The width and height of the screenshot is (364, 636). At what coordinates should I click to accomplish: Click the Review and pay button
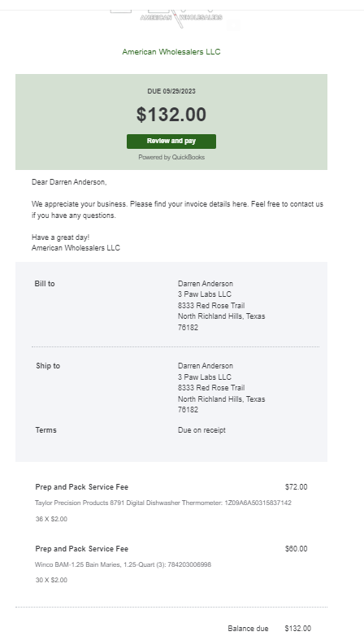click(171, 142)
